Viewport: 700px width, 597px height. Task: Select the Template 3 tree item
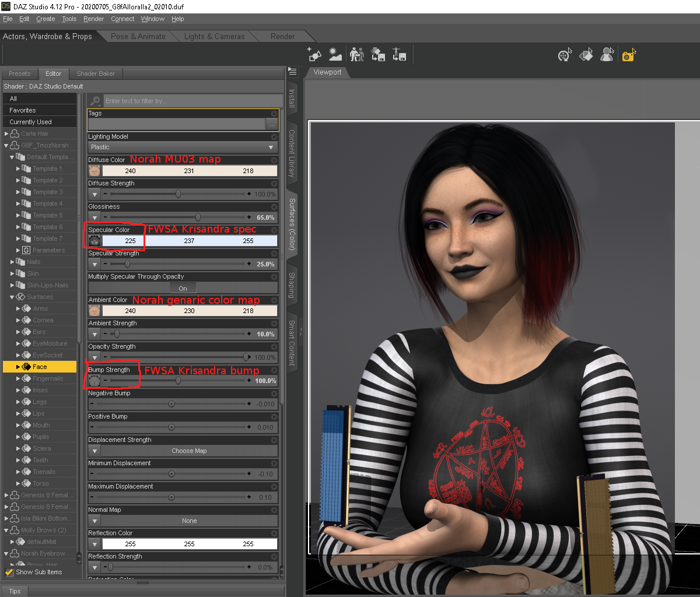tap(47, 192)
